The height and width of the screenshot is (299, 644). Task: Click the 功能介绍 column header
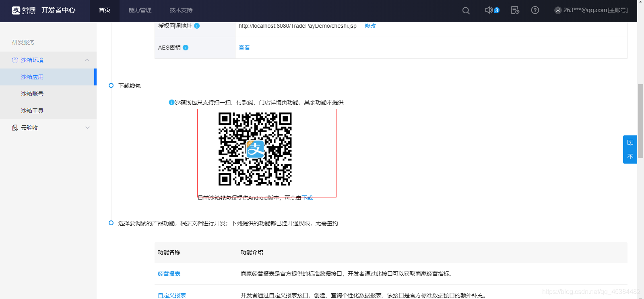252,252
